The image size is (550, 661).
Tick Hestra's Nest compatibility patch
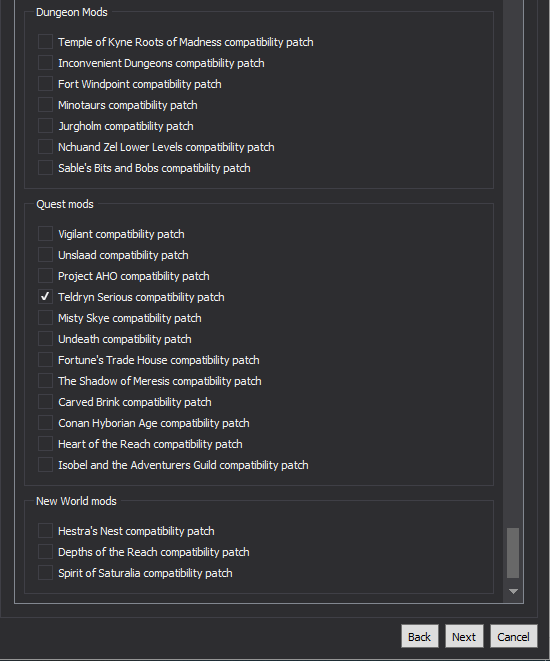[45, 531]
